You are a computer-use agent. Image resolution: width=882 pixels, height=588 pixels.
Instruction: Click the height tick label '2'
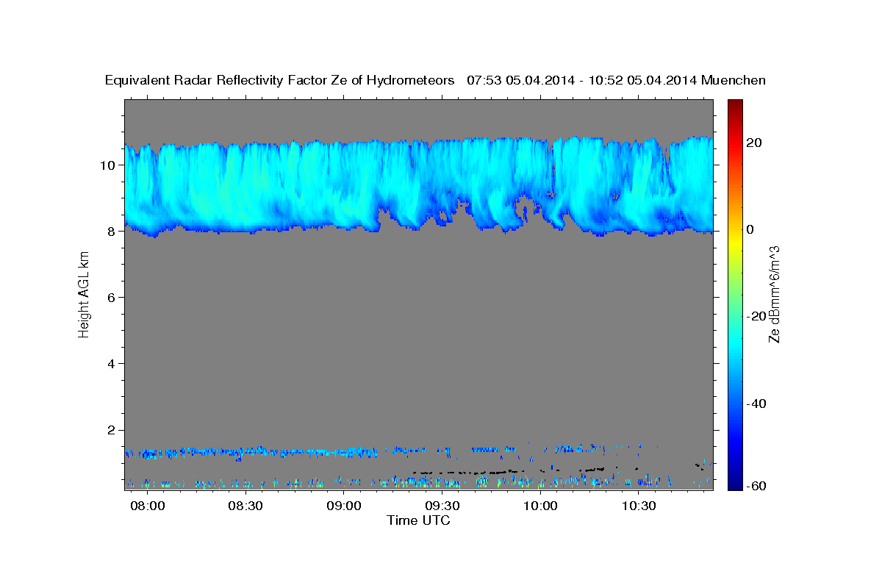pyautogui.click(x=111, y=430)
